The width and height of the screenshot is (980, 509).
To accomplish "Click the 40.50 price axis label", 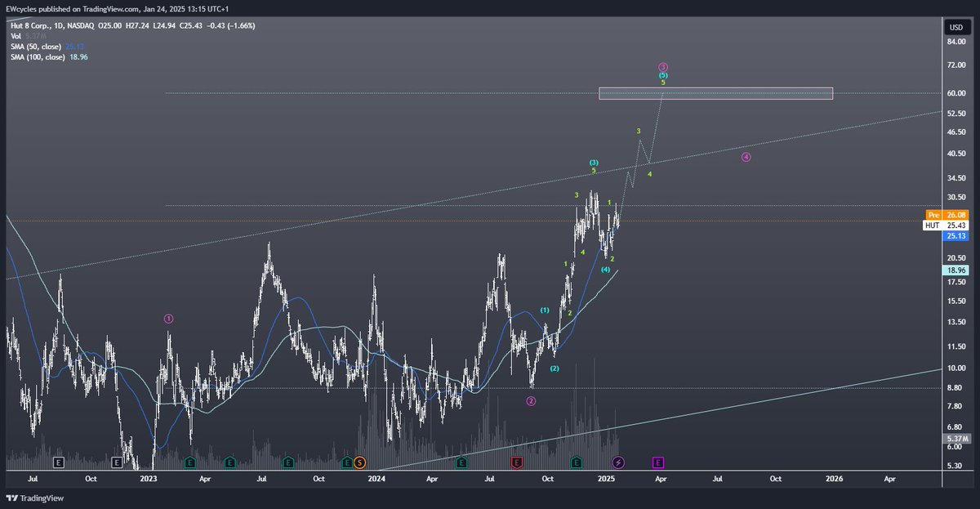I will (955, 154).
